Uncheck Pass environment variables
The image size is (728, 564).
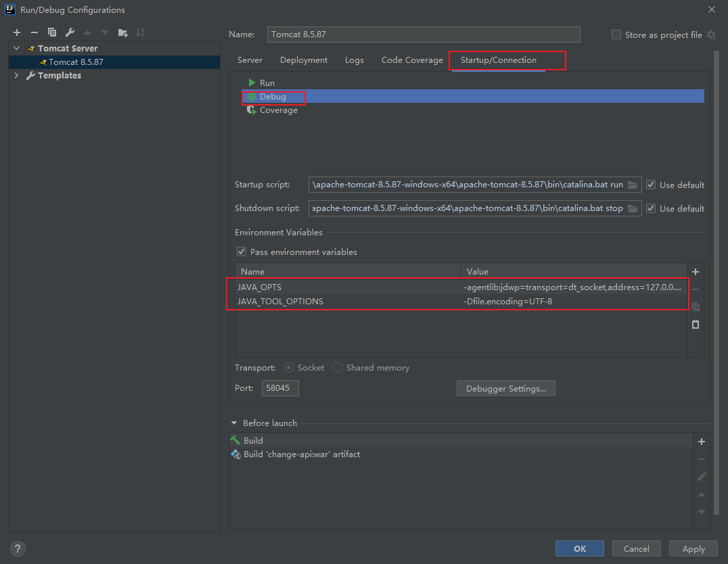[x=242, y=252]
